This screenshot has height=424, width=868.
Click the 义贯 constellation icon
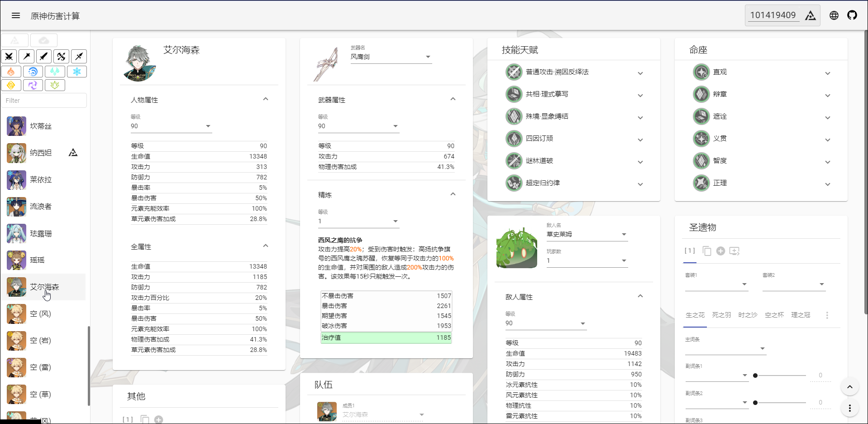[701, 139]
